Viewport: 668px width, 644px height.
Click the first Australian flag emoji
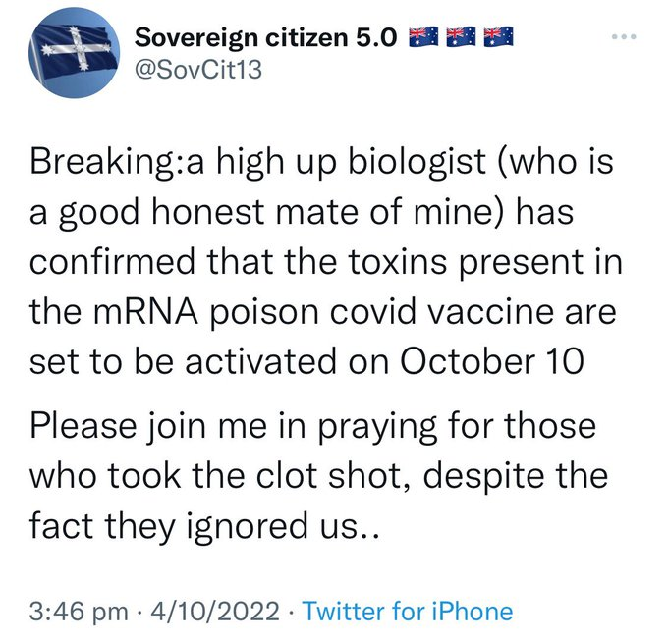pos(423,38)
